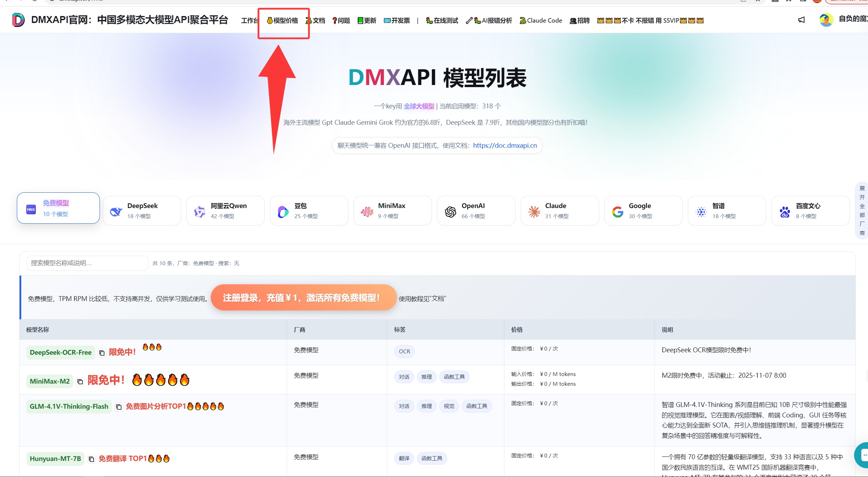Open the chat support bubble

862,455
